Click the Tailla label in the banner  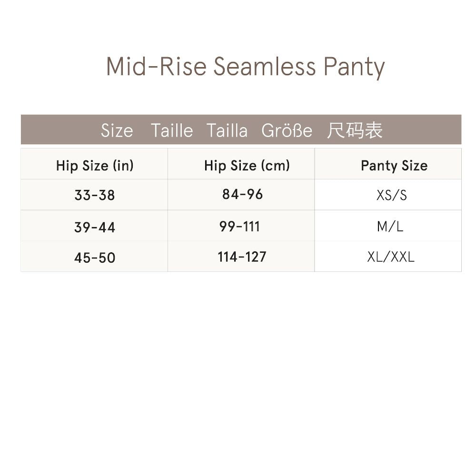point(227,130)
